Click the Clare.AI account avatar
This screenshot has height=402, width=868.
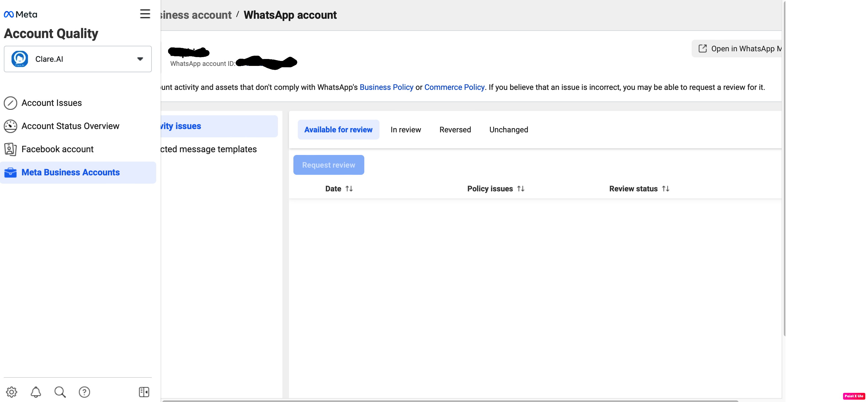click(x=20, y=59)
